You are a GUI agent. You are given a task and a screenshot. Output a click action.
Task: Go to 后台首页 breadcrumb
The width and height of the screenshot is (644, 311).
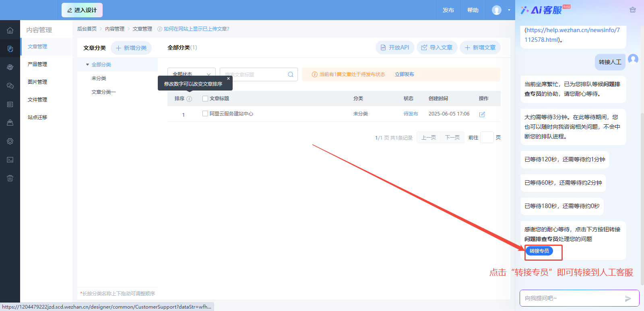87,29
